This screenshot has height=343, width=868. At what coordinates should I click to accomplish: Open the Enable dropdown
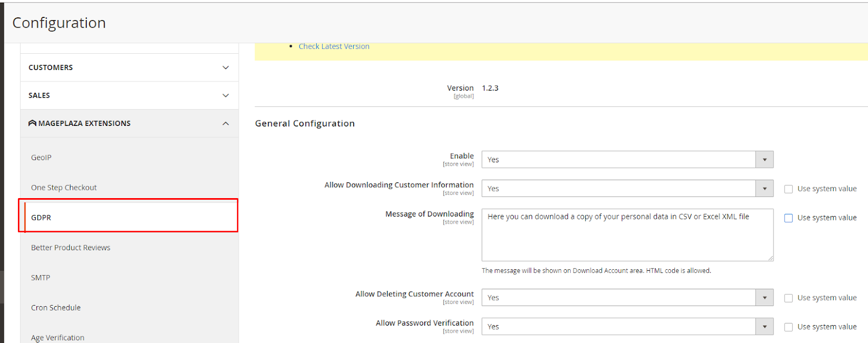[627, 160]
